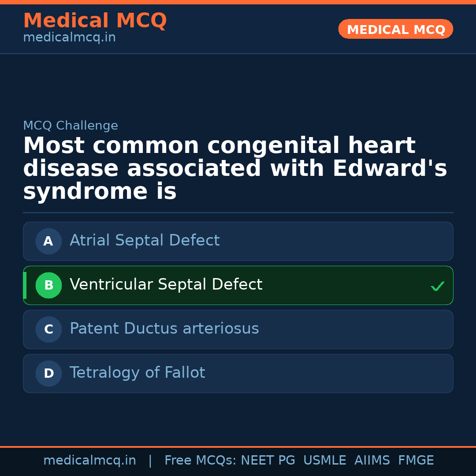The image size is (476, 476).
Task: Click the orange Medical MCQ title
Action: point(95,21)
